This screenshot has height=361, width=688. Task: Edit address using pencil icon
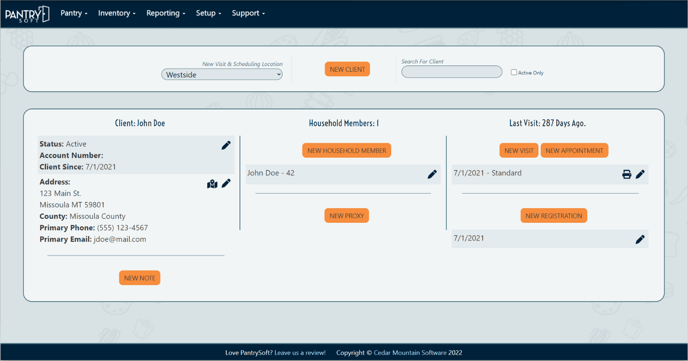coord(226,183)
